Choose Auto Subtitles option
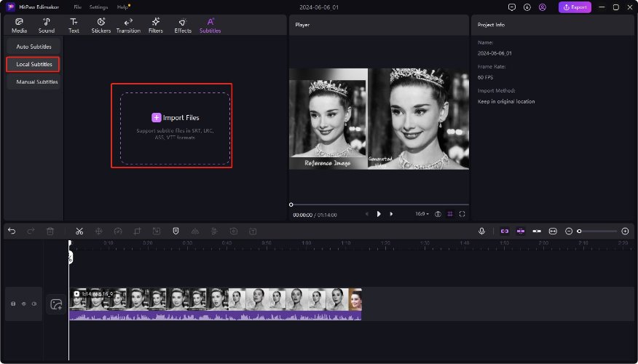This screenshot has height=364, width=638. coord(34,47)
